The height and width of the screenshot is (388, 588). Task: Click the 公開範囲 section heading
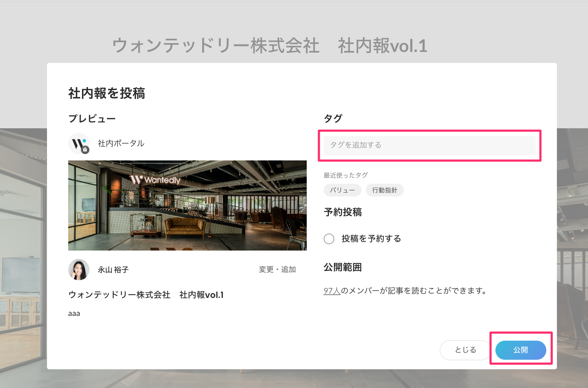[342, 268]
